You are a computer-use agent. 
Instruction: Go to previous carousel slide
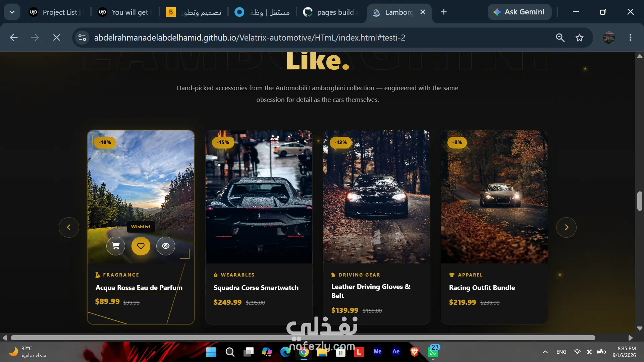[69, 227]
